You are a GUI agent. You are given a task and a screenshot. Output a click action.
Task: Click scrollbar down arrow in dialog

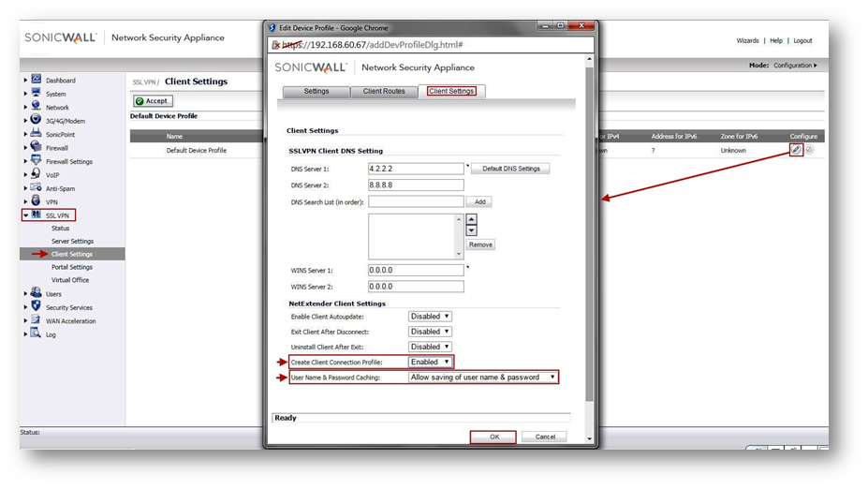click(589, 438)
